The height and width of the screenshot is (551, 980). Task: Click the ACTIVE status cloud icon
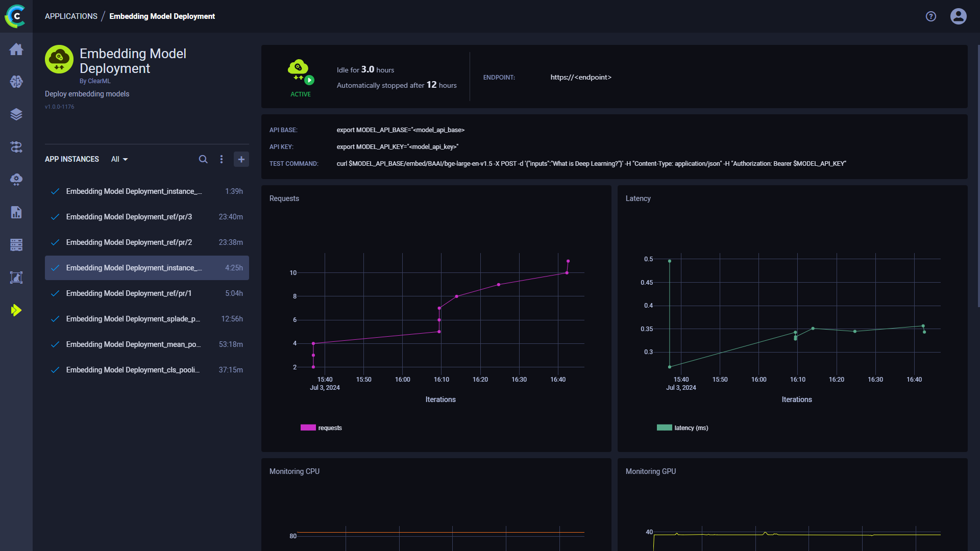pyautogui.click(x=301, y=72)
